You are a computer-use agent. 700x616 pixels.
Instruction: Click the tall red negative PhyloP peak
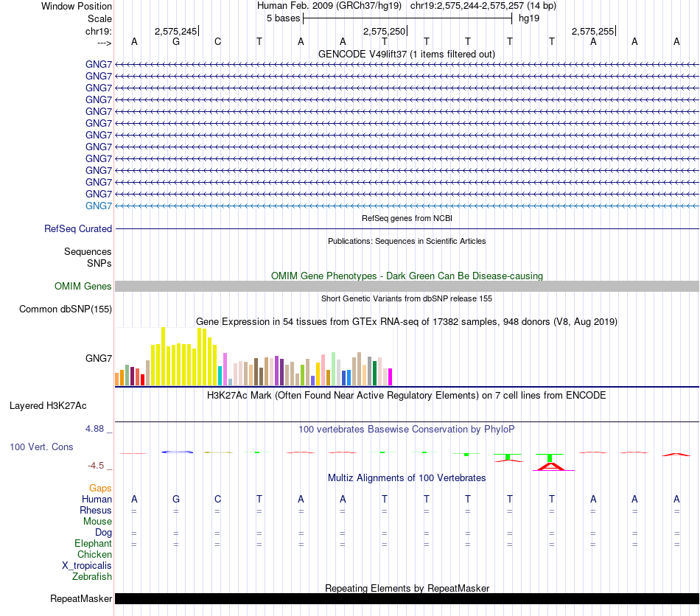click(x=551, y=466)
